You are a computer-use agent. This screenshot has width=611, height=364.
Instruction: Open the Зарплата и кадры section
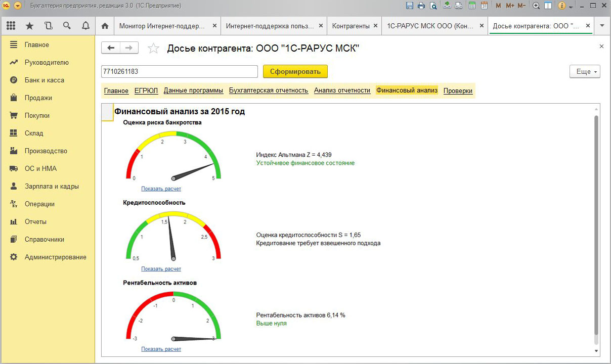(48, 187)
